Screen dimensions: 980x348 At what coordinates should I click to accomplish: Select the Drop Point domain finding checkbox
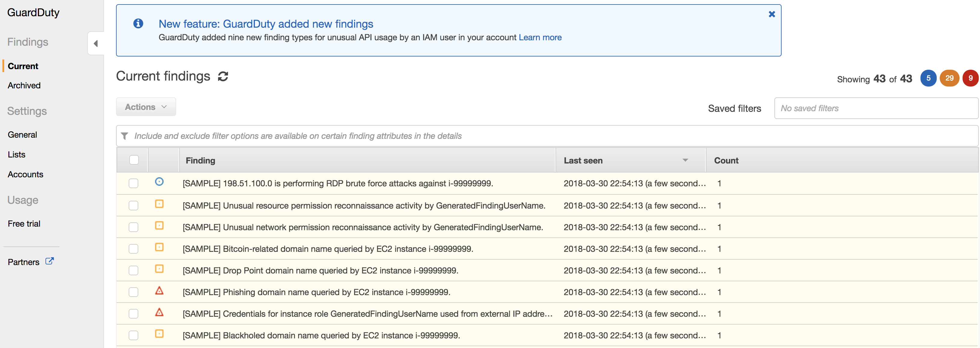pyautogui.click(x=133, y=270)
